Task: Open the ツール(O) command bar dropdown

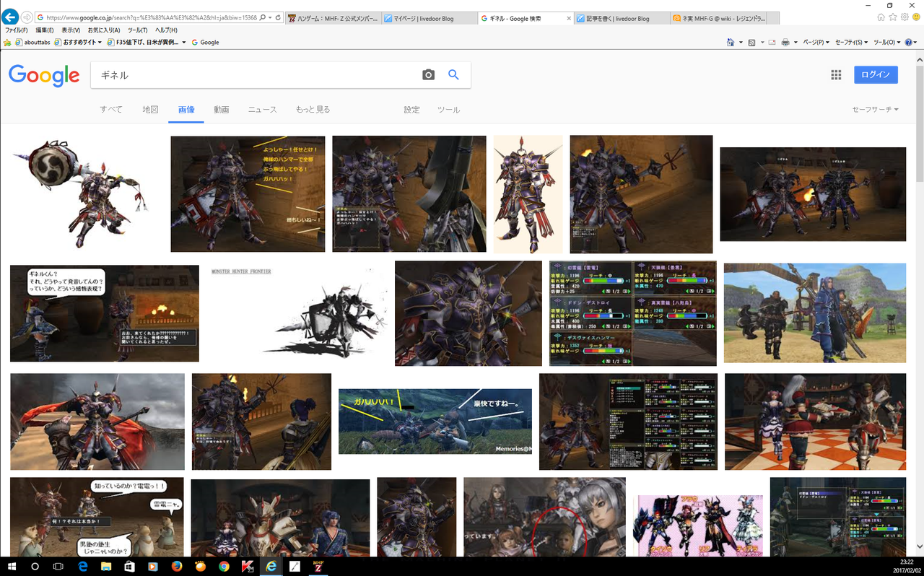Action: [x=887, y=43]
